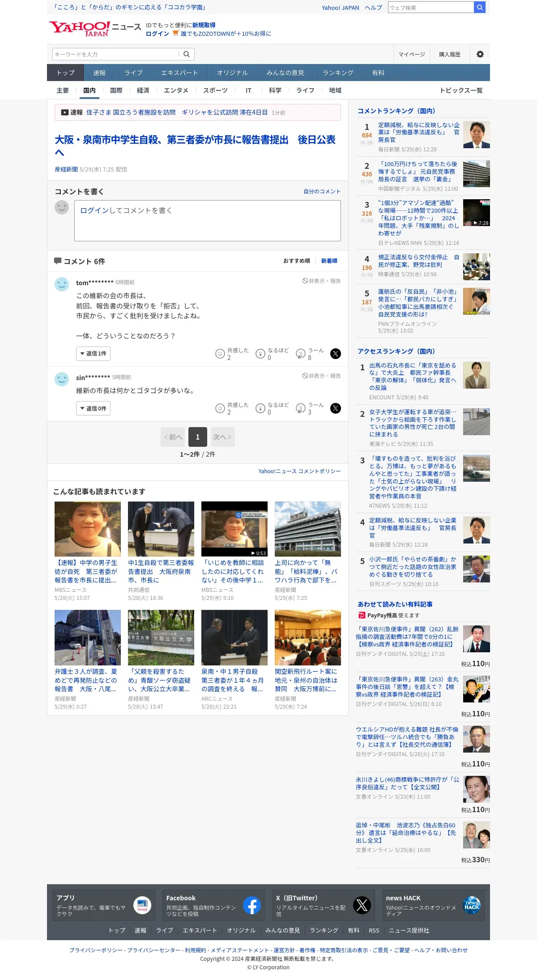
Task: Go to the 前へ previous page button
Action: pyautogui.click(x=173, y=437)
